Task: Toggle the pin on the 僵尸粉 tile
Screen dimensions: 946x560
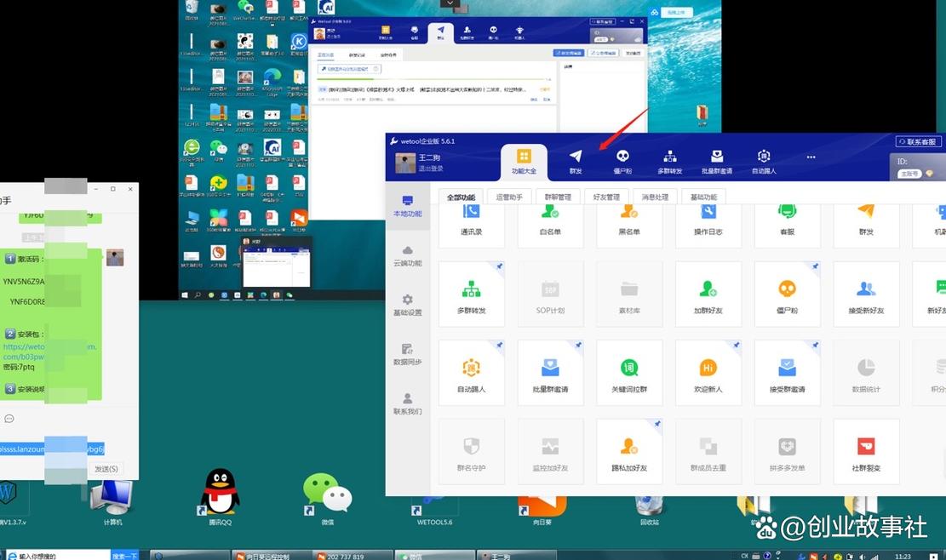Action: pyautogui.click(x=816, y=266)
